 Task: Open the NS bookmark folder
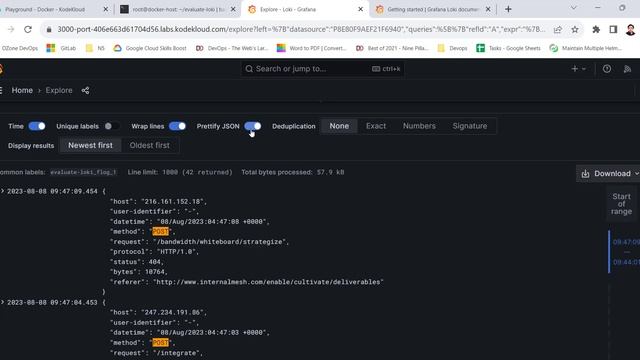click(95, 48)
